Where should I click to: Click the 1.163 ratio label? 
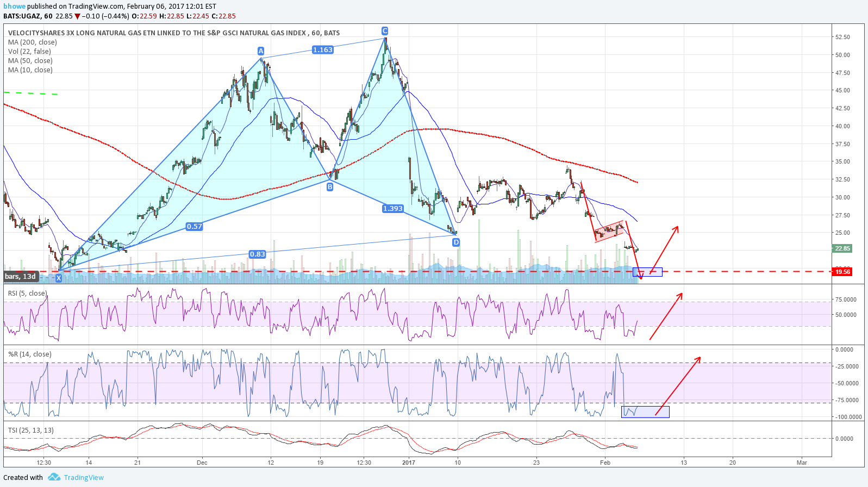[x=323, y=50]
